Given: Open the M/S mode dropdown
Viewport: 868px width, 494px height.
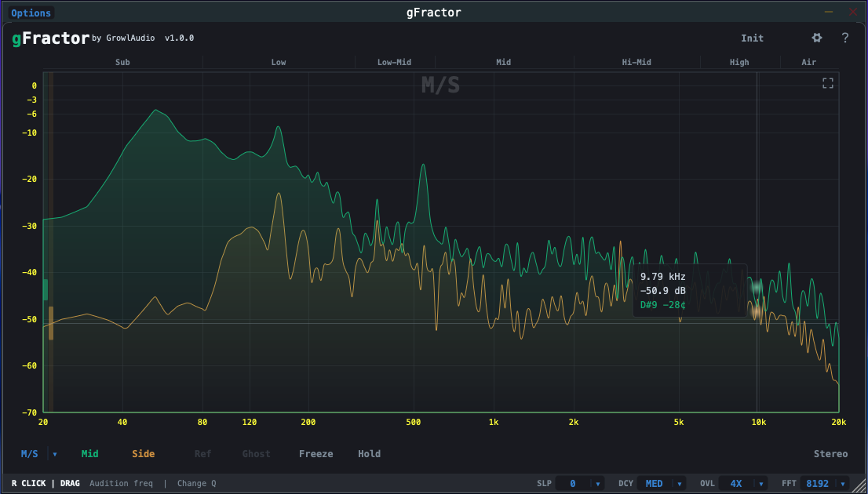Looking at the screenshot, I should [x=54, y=453].
